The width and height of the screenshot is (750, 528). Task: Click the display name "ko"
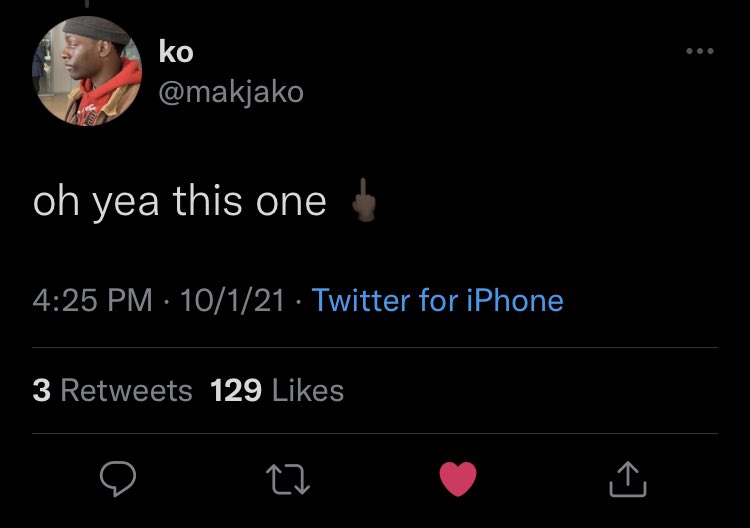click(175, 51)
